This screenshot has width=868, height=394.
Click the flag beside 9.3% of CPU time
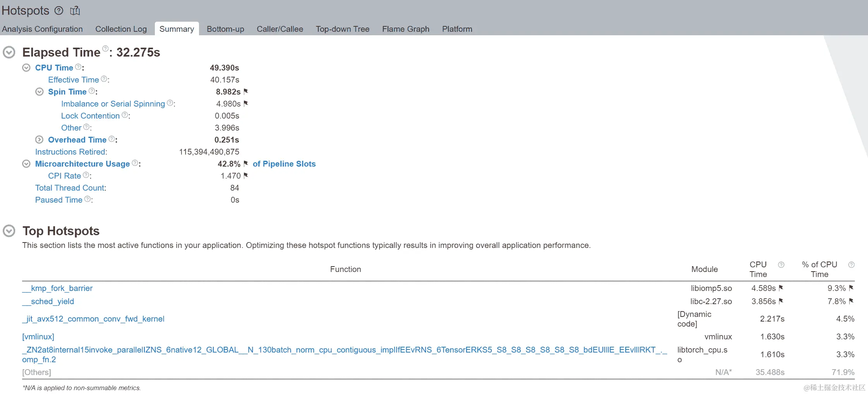(x=851, y=288)
